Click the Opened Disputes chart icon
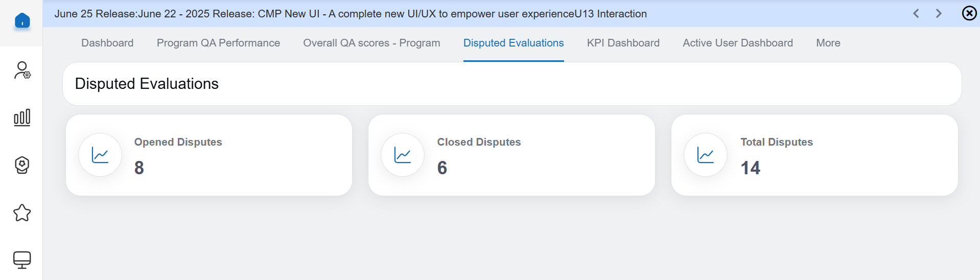 [100, 155]
